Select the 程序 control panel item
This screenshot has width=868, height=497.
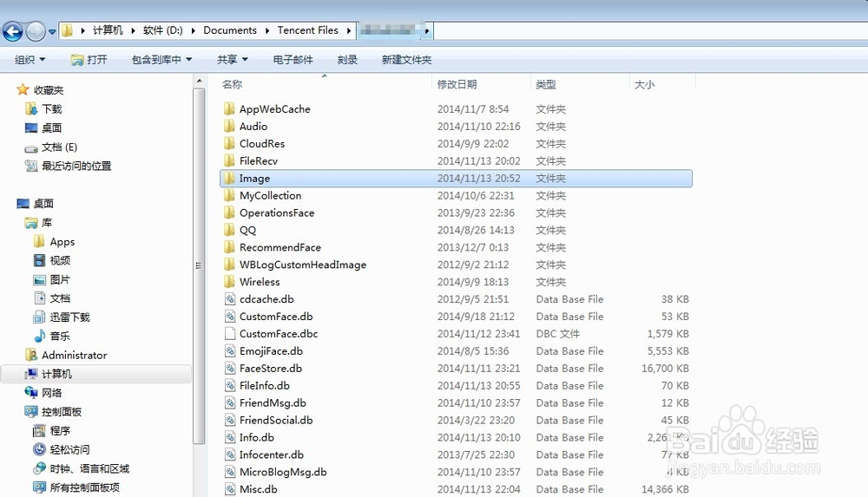(x=52, y=430)
